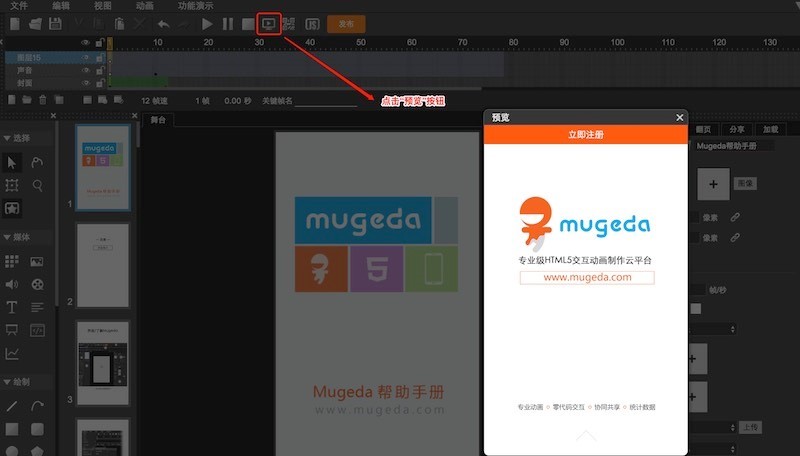Open the QR code share icon
Viewport: 800px width, 456px height.
coord(289,23)
